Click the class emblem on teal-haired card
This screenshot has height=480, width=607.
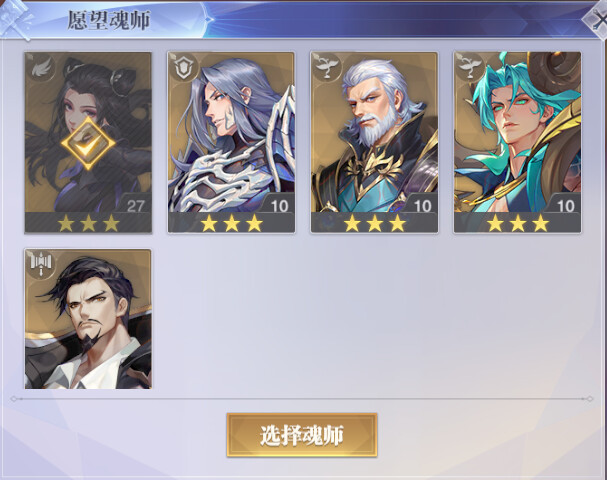[x=471, y=68]
